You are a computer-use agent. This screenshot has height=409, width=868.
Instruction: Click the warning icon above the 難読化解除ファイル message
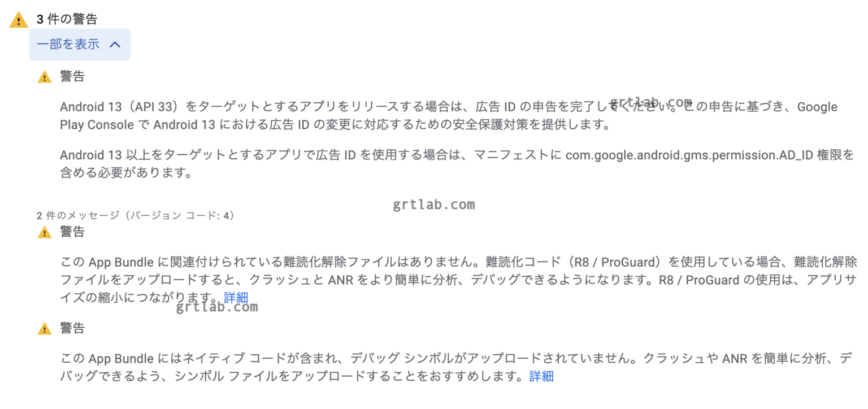[45, 232]
